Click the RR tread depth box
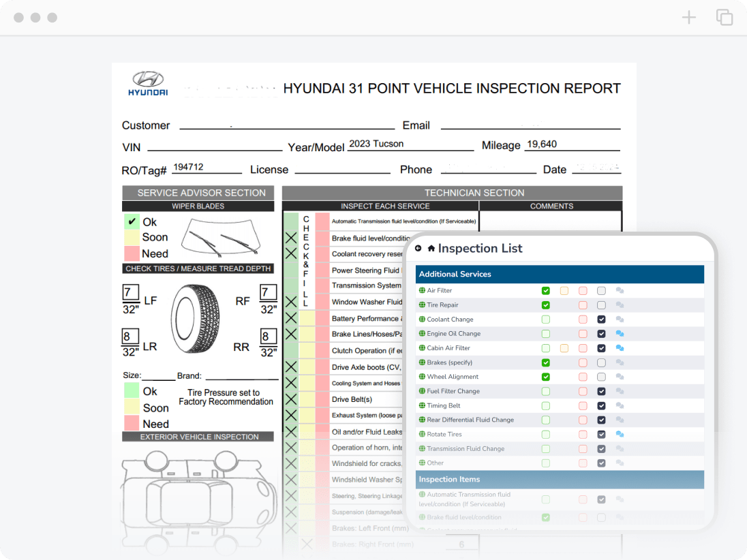The height and width of the screenshot is (560, 747). 269,336
